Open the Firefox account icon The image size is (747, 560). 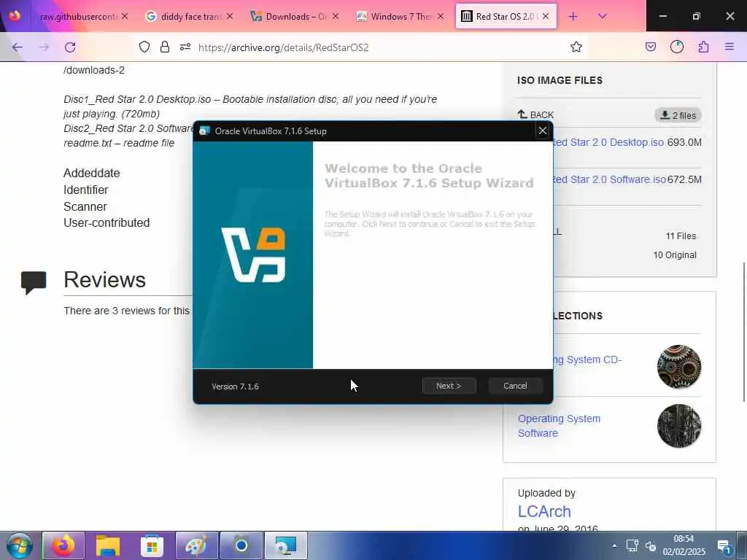click(676, 47)
